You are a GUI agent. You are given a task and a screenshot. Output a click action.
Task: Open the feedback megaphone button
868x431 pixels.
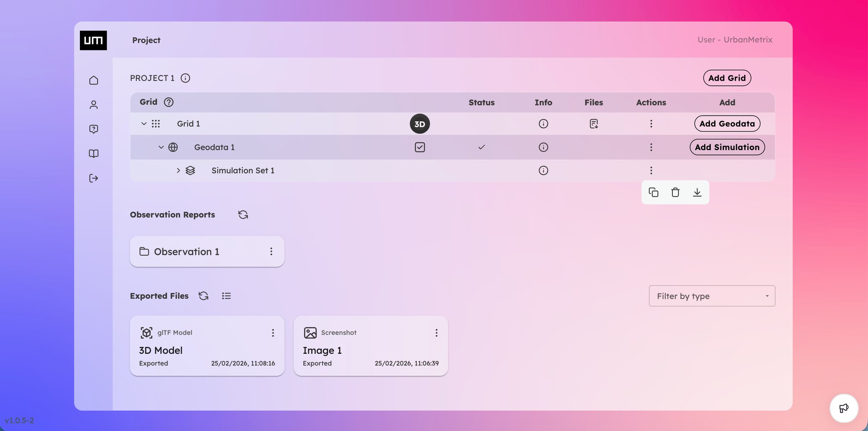843,408
